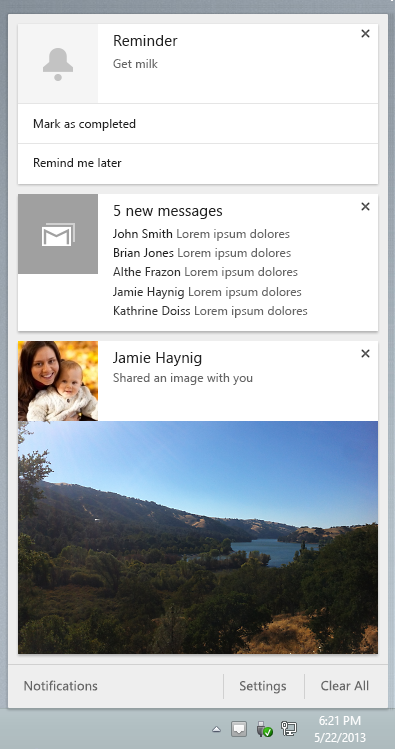Screen dimensions: 395x749
Task: Select the Althe Frazon message row
Action: click(x=205, y=272)
